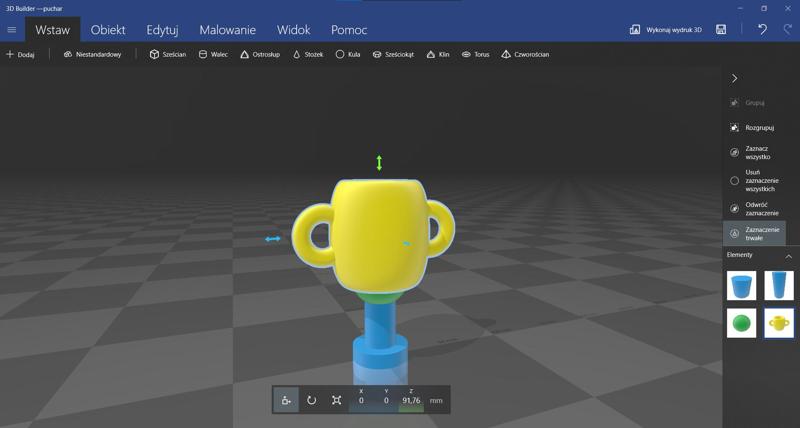Click the green vertical move arrow
This screenshot has height=428, width=800.
(x=379, y=163)
